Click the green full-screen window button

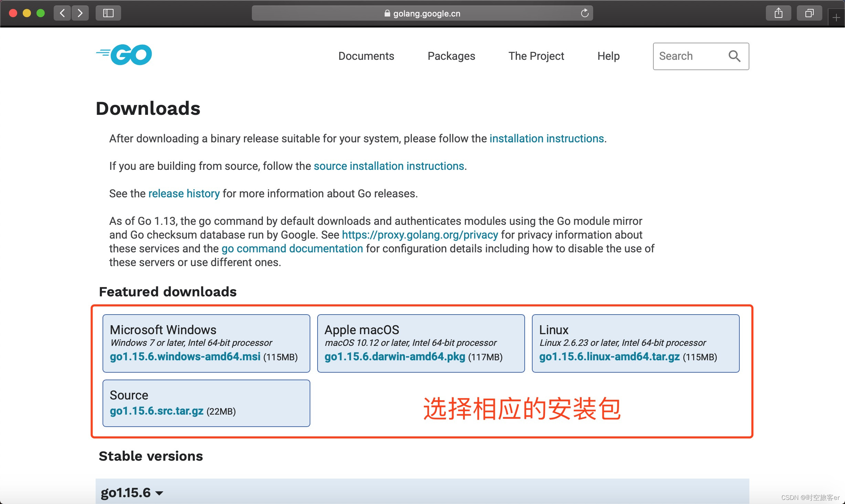click(x=41, y=13)
